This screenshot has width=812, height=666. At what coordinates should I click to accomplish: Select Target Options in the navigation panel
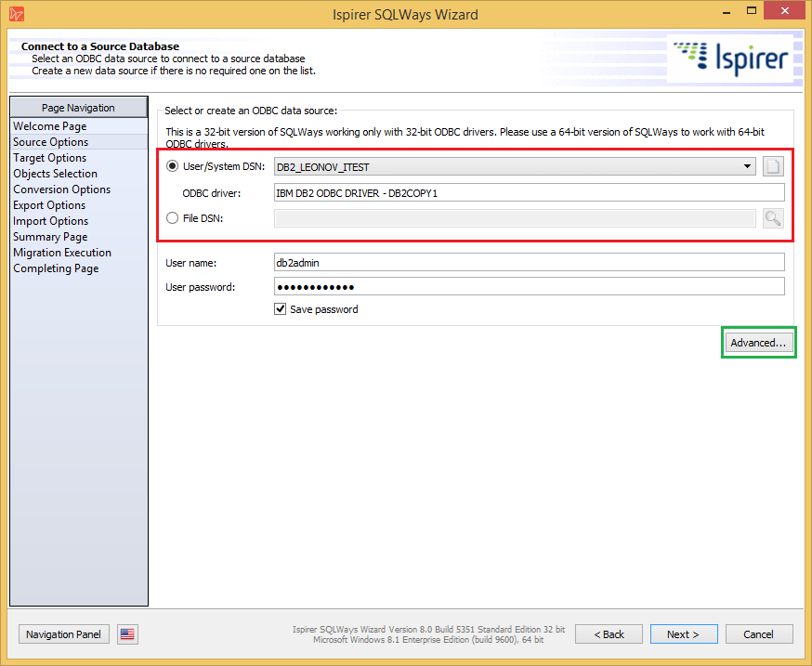(x=49, y=157)
